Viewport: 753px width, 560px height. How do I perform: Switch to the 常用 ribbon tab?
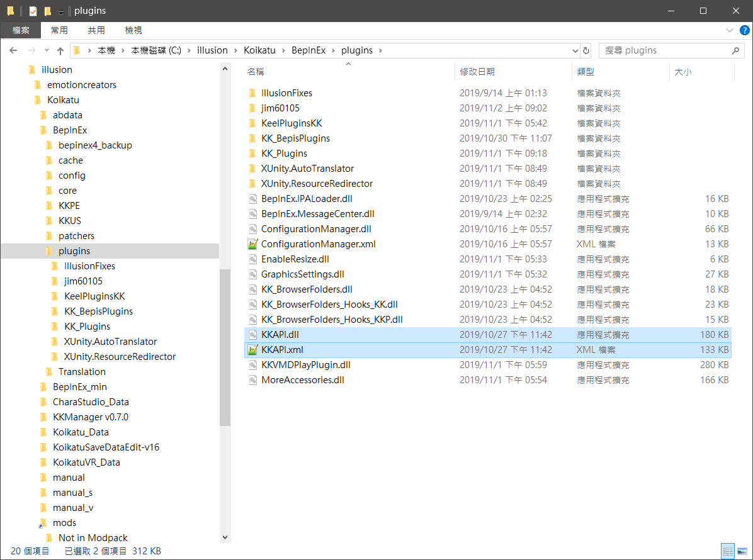coord(59,30)
